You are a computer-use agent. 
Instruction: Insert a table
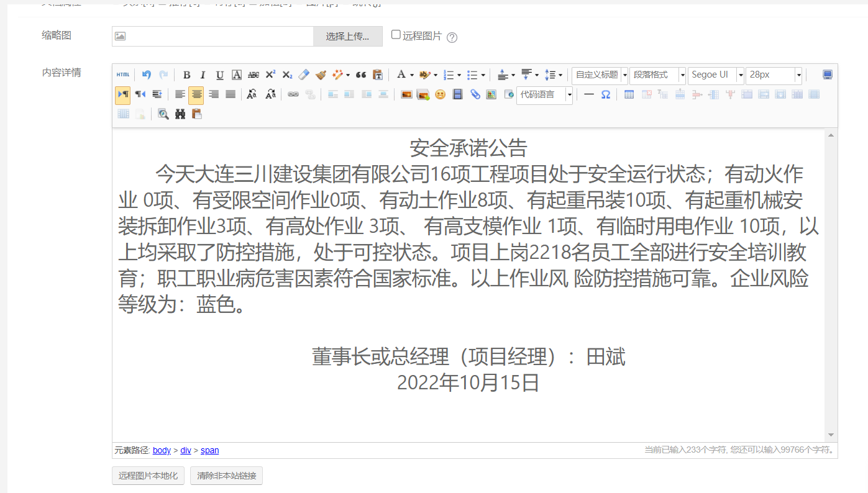[x=629, y=94]
